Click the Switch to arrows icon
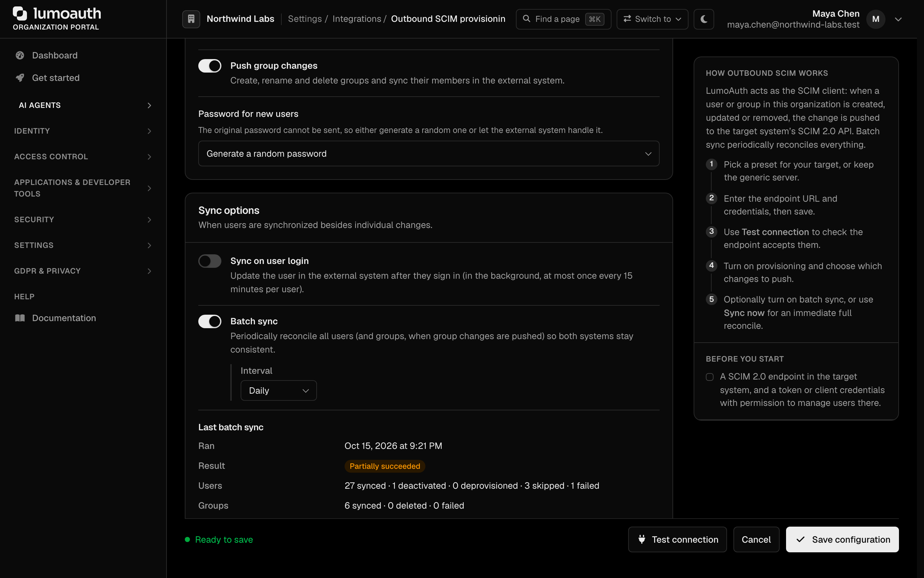This screenshot has width=924, height=578. [x=627, y=19]
